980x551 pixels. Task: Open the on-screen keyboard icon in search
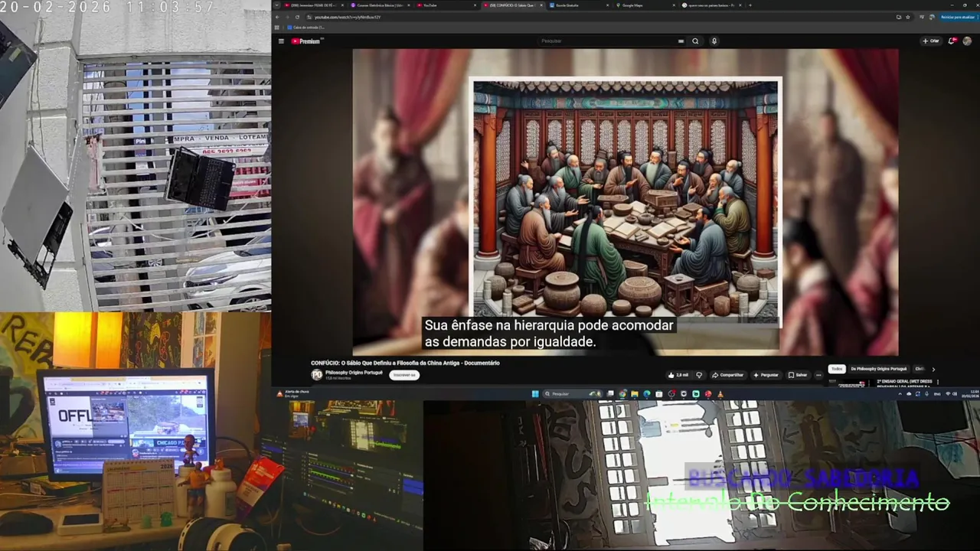(681, 41)
